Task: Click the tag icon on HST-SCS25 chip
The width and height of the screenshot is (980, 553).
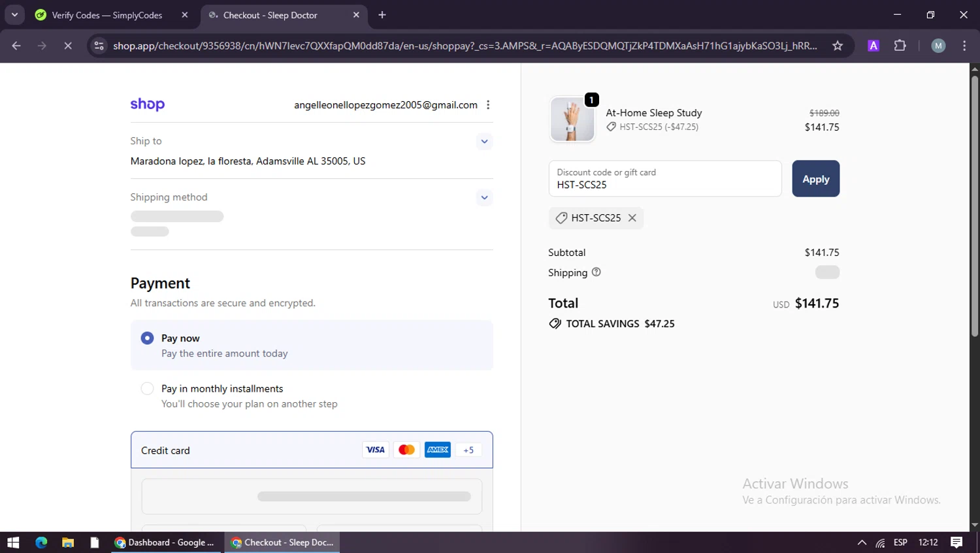Action: [x=561, y=218]
